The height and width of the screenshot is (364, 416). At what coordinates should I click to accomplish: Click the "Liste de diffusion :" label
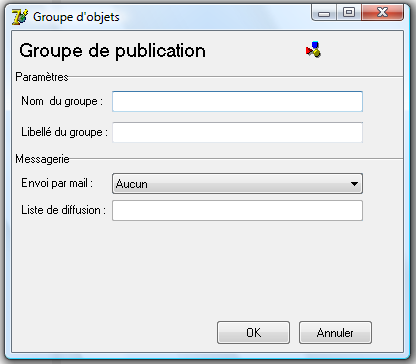coord(63,210)
